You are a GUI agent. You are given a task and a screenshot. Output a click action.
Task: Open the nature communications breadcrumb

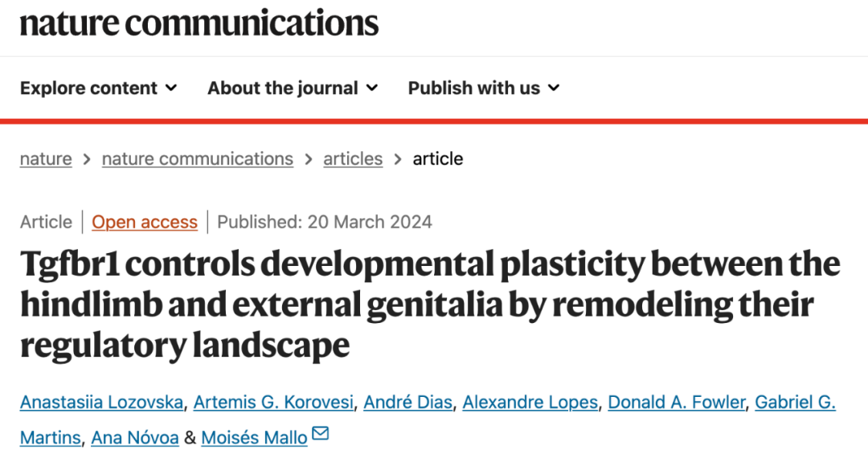pos(197,159)
